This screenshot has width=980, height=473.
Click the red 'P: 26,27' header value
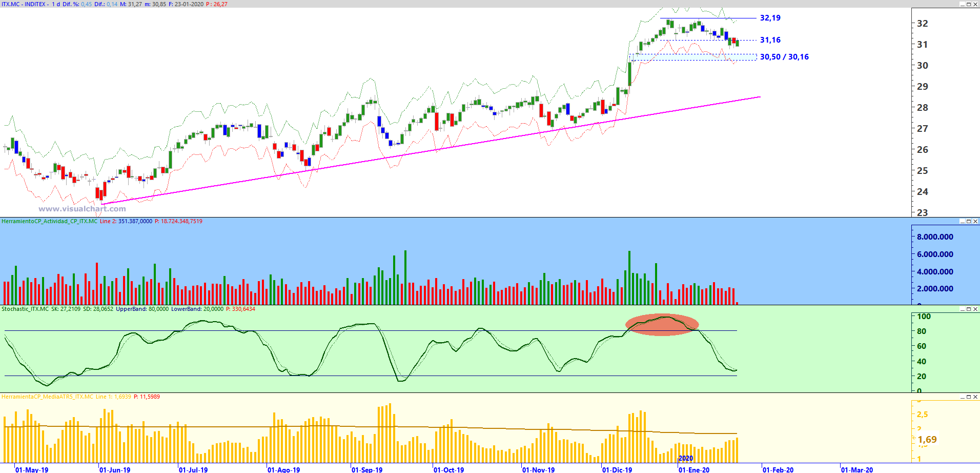[217, 4]
